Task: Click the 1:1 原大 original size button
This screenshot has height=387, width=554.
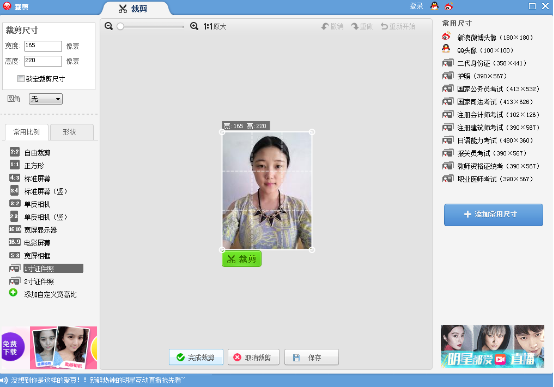Action: pos(215,27)
